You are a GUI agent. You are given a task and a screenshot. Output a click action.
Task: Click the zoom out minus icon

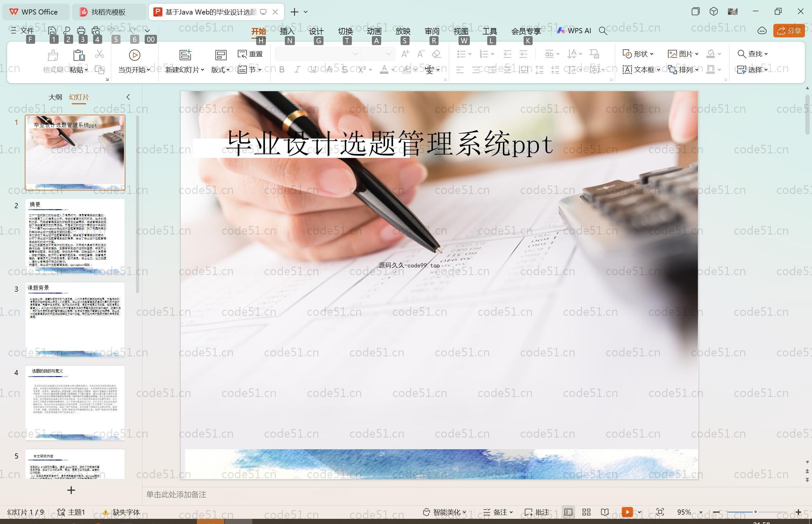tap(716, 512)
